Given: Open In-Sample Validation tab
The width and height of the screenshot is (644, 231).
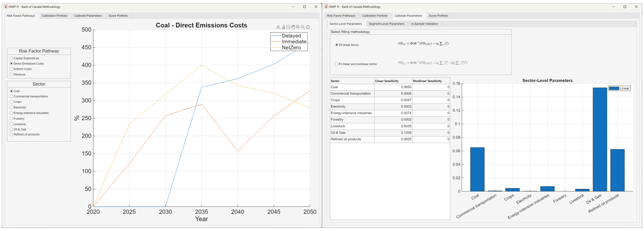Looking at the screenshot, I should pos(424,24).
